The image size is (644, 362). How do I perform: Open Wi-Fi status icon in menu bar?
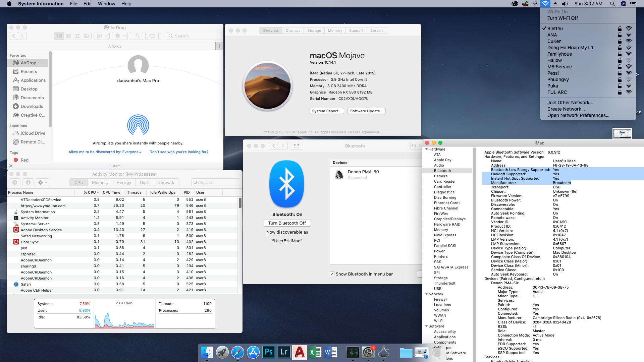545,4
